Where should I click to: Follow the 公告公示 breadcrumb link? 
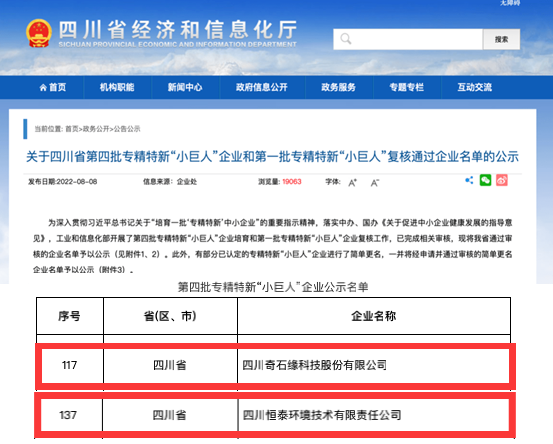click(x=127, y=129)
